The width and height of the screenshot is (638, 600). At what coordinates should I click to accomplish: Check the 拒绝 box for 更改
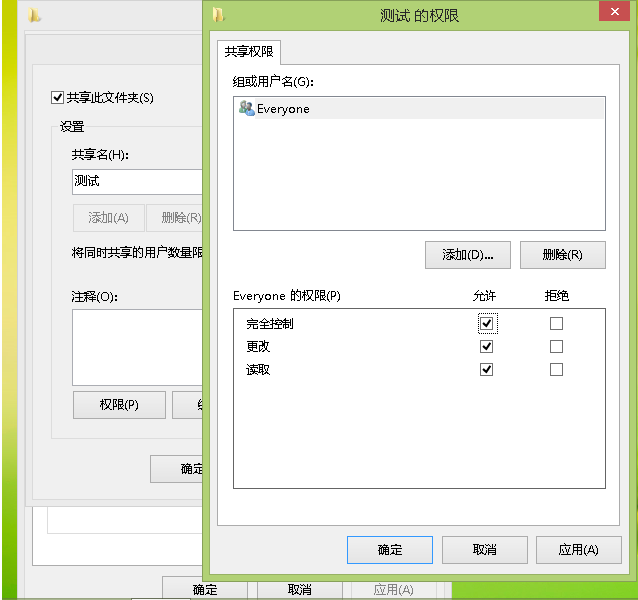pos(557,347)
